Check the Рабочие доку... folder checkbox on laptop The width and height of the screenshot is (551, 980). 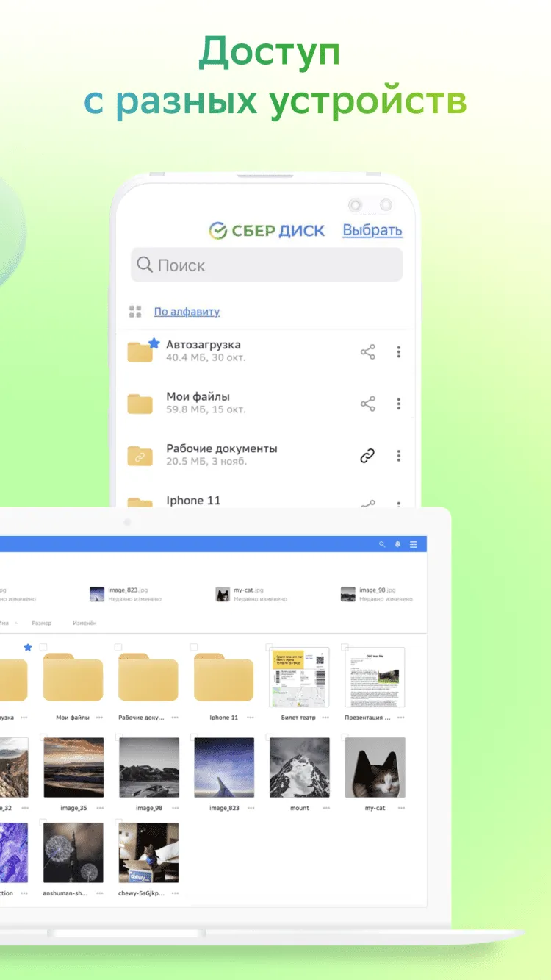(118, 647)
